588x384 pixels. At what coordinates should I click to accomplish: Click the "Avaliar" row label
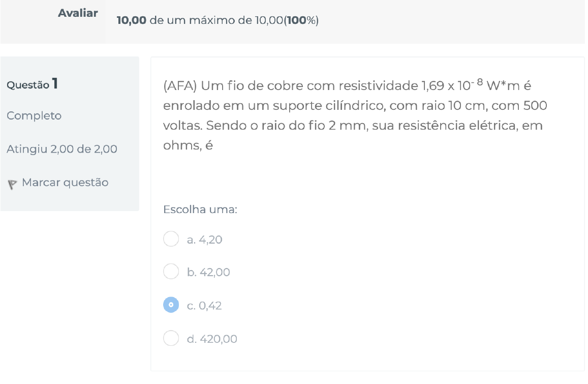(x=78, y=14)
